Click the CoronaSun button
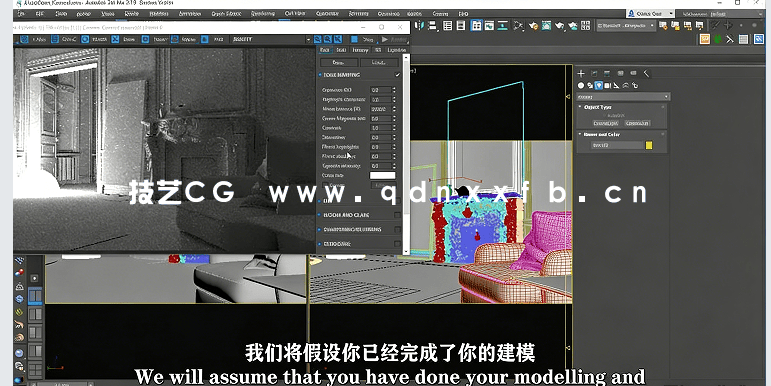771x386 pixels. [637, 123]
